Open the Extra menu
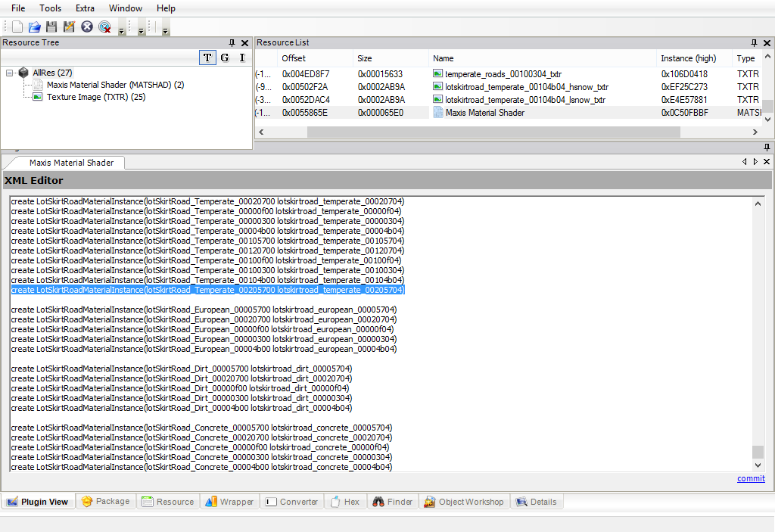 pos(85,8)
